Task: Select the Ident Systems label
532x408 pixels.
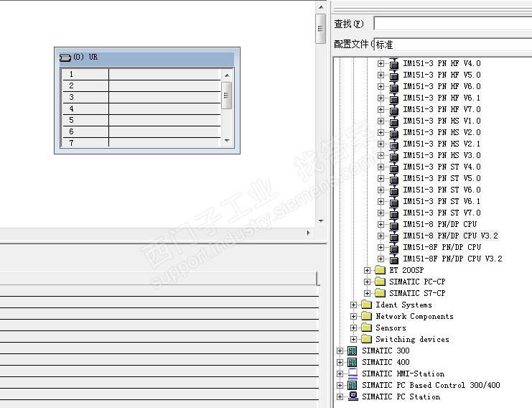Action: click(x=403, y=305)
